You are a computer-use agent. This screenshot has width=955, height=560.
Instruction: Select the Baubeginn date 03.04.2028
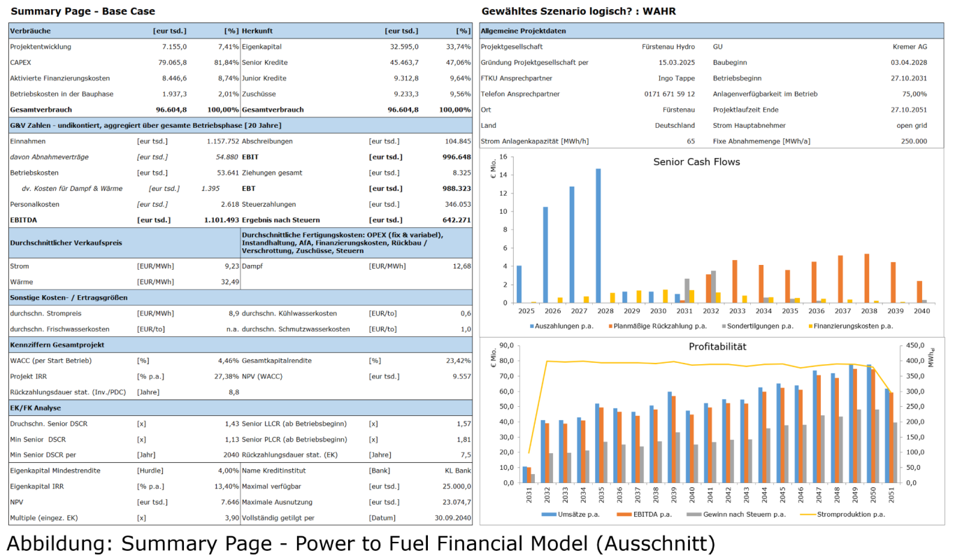pos(909,62)
